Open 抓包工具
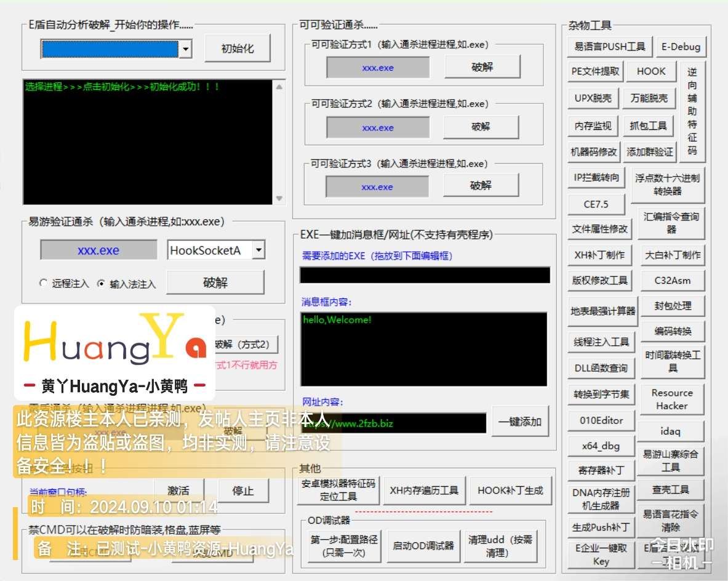This screenshot has height=581, width=728. (647, 126)
